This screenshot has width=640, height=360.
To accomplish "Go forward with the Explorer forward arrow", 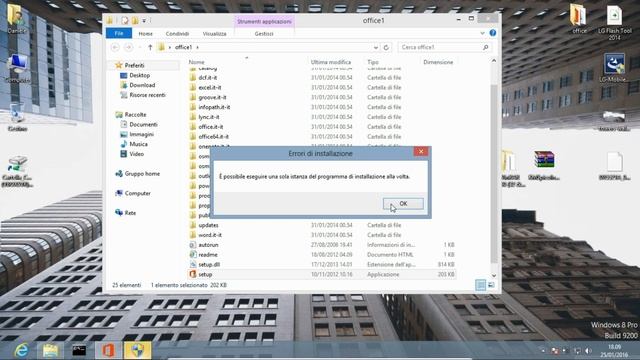I will 128,47.
